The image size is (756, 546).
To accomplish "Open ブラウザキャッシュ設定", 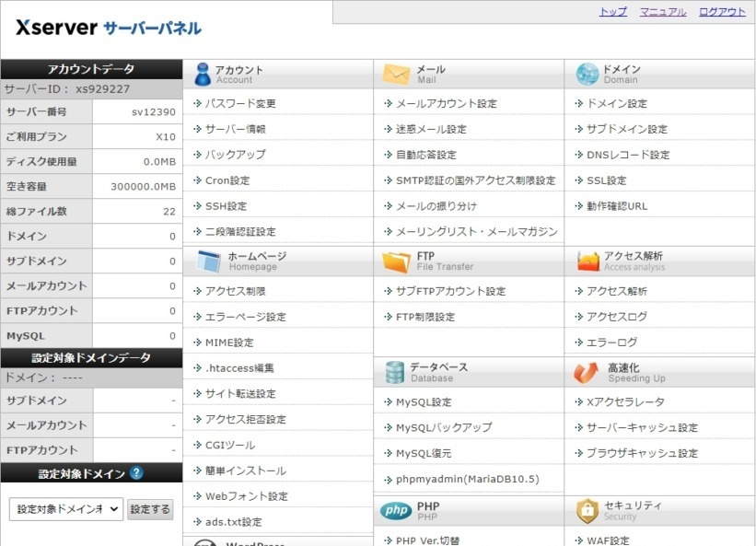I will coord(642,453).
